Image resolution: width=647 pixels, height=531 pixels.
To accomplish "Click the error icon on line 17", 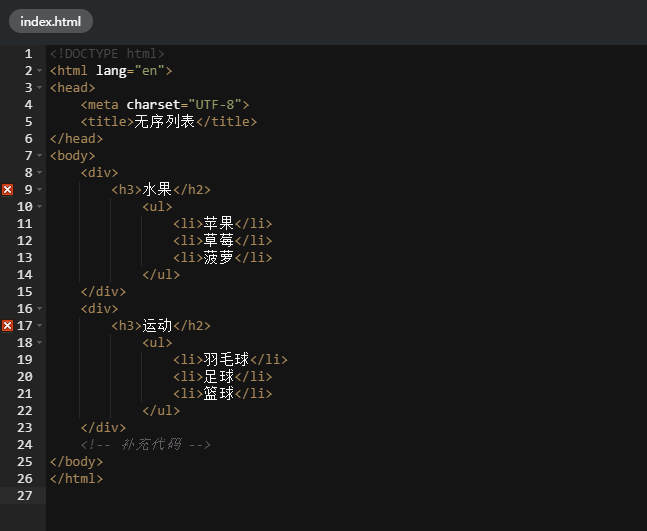I will pyautogui.click(x=7, y=326).
